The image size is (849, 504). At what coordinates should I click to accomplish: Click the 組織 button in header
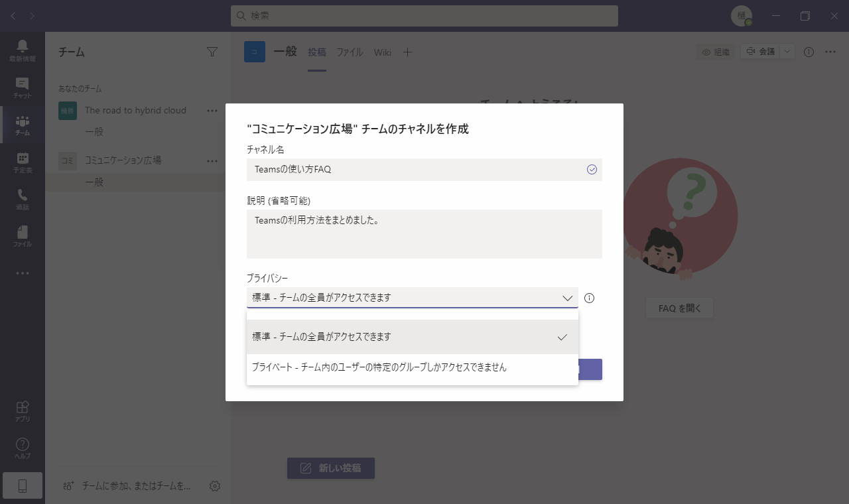click(716, 52)
